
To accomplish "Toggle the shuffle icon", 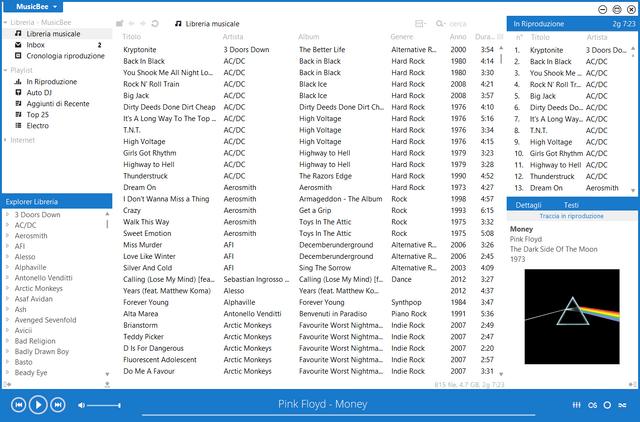I will (x=622, y=405).
